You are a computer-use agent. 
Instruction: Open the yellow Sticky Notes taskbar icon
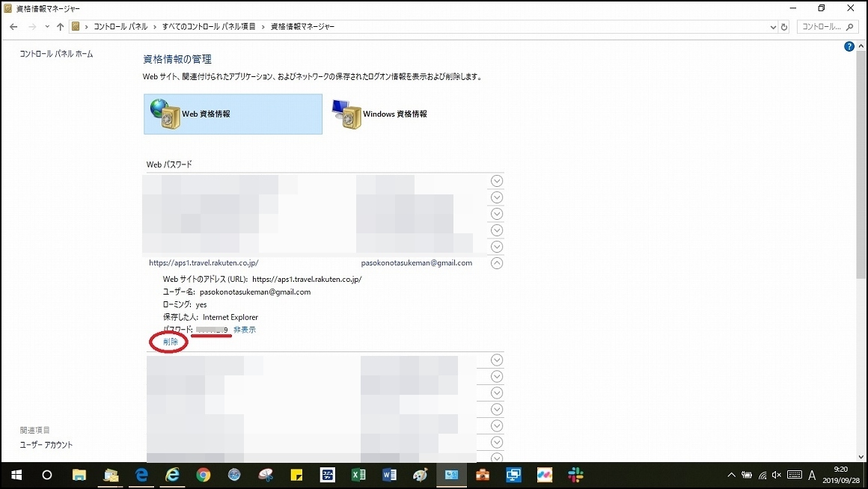coord(296,476)
